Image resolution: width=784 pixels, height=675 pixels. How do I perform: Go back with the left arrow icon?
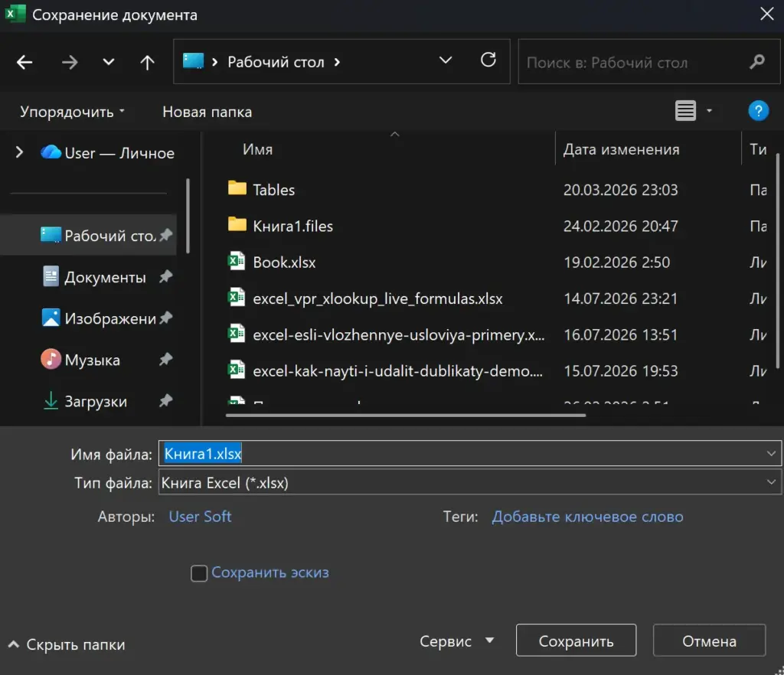24,63
